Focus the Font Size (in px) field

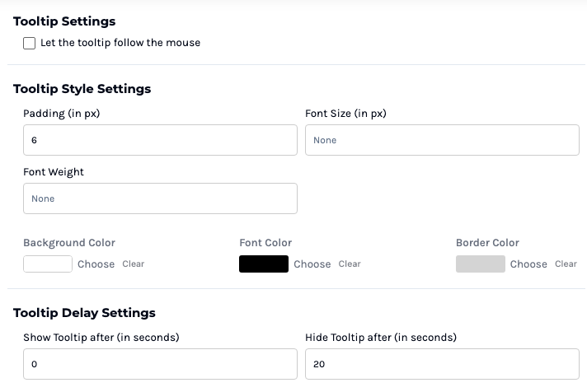coord(442,140)
